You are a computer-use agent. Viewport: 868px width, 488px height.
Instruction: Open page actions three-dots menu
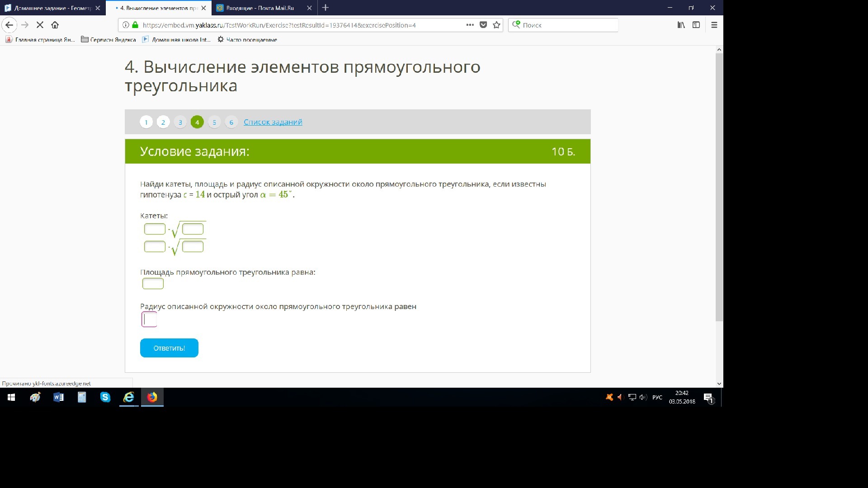470,25
